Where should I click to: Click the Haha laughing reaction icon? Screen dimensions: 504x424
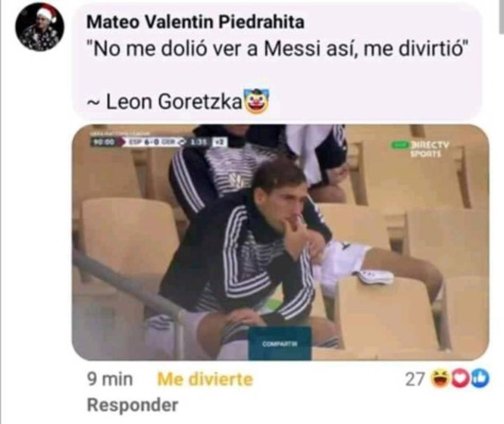point(440,379)
